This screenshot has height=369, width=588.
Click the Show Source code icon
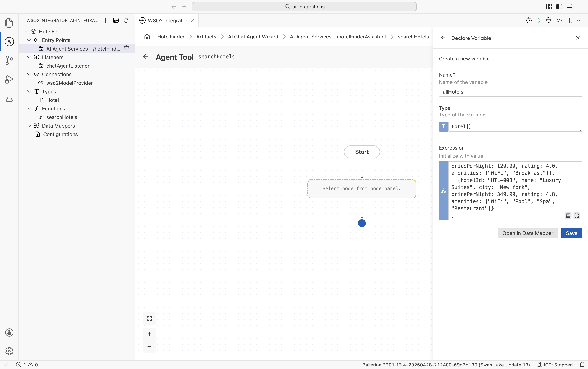559,20
